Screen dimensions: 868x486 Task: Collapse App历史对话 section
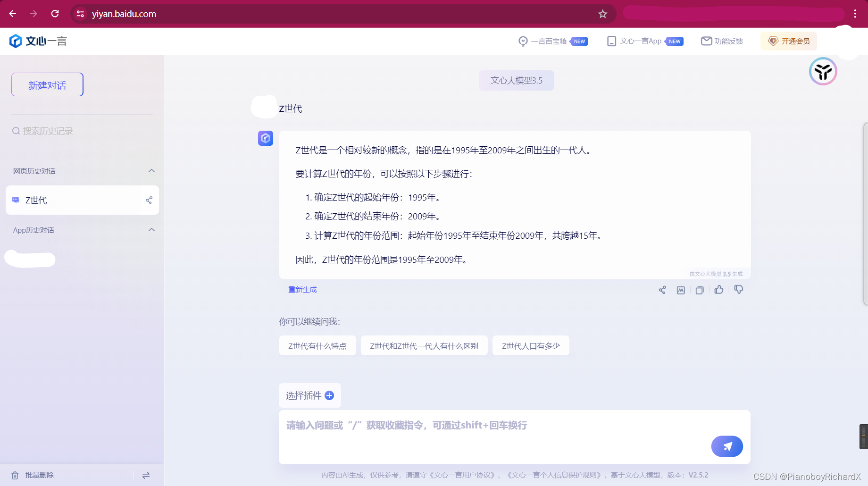coord(151,230)
